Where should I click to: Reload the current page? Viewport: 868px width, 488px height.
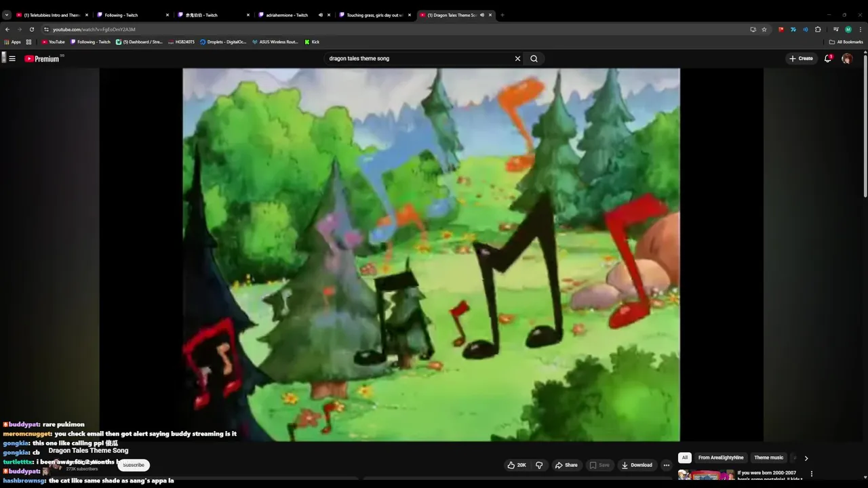pos(31,29)
